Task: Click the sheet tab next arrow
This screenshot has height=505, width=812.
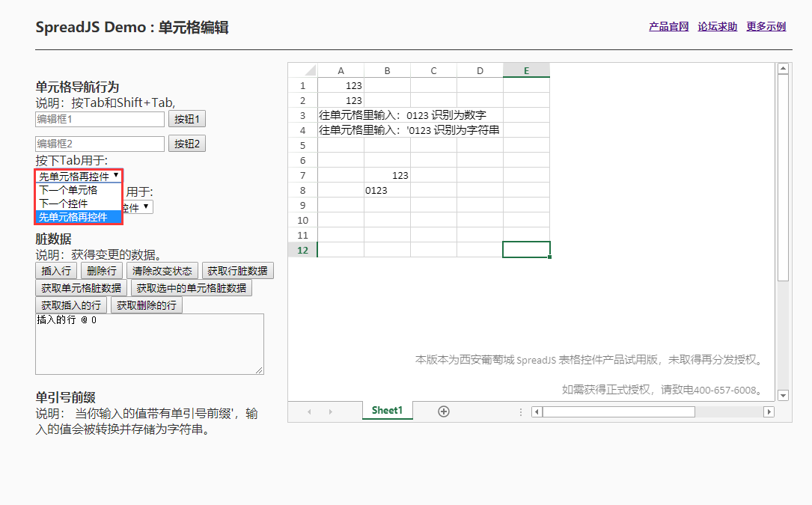Action: coord(330,411)
